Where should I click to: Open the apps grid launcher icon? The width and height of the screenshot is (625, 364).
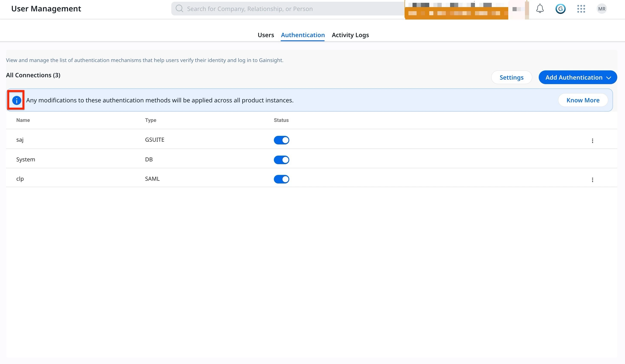[x=581, y=9]
